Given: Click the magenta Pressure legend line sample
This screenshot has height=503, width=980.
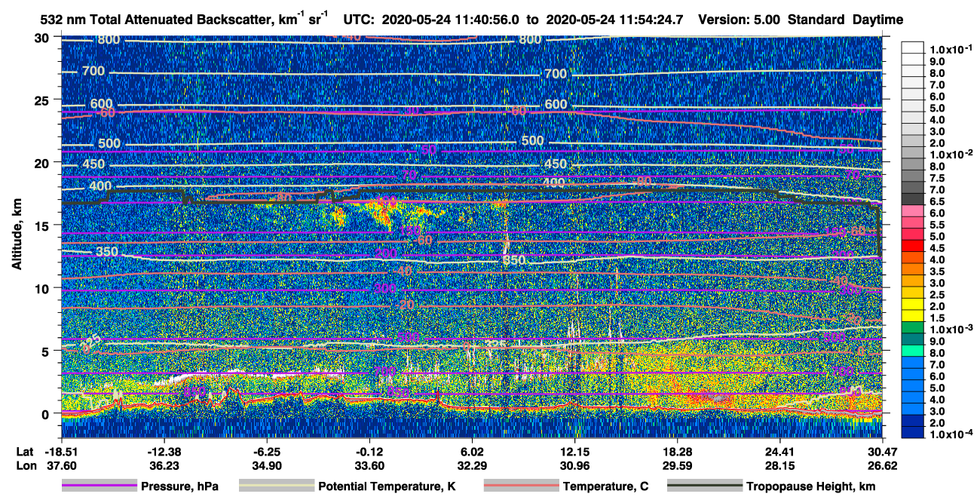Looking at the screenshot, I should (100, 486).
